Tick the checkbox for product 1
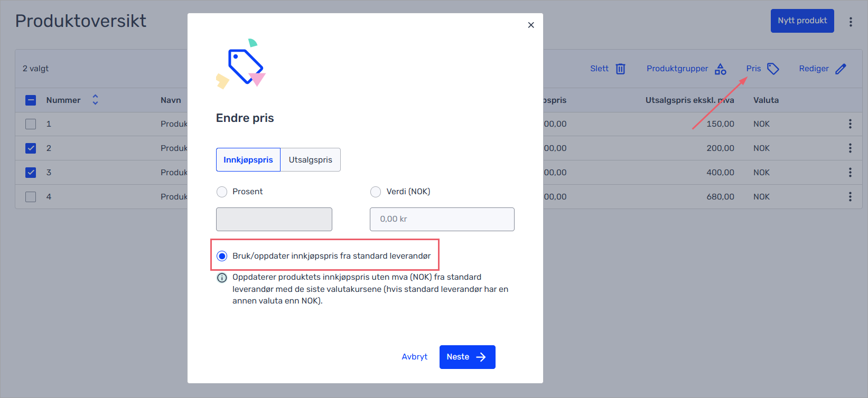This screenshot has width=868, height=398. pyautogui.click(x=31, y=124)
